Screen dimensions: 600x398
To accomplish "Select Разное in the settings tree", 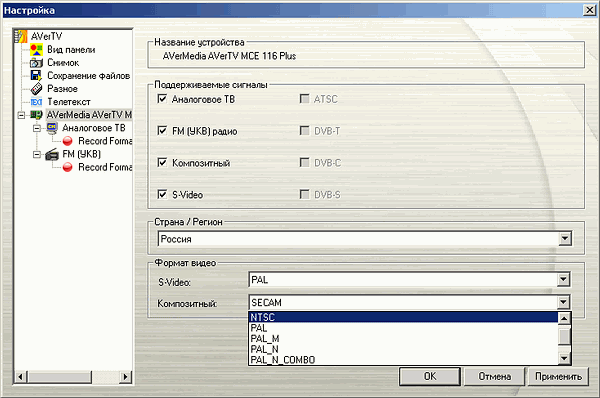I will [x=62, y=89].
